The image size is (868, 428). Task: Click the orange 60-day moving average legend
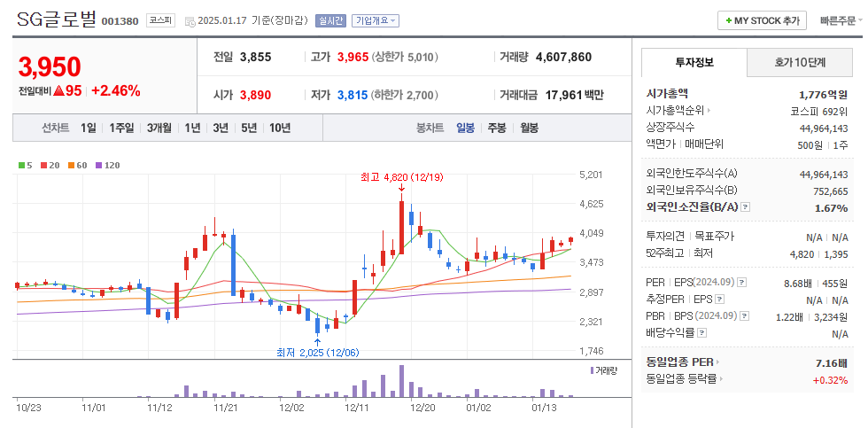point(78,165)
